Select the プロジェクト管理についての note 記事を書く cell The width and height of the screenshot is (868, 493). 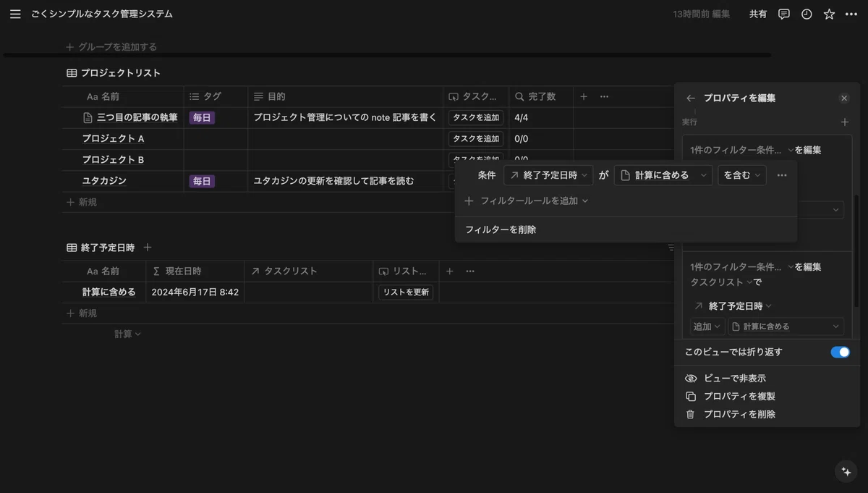(x=345, y=117)
